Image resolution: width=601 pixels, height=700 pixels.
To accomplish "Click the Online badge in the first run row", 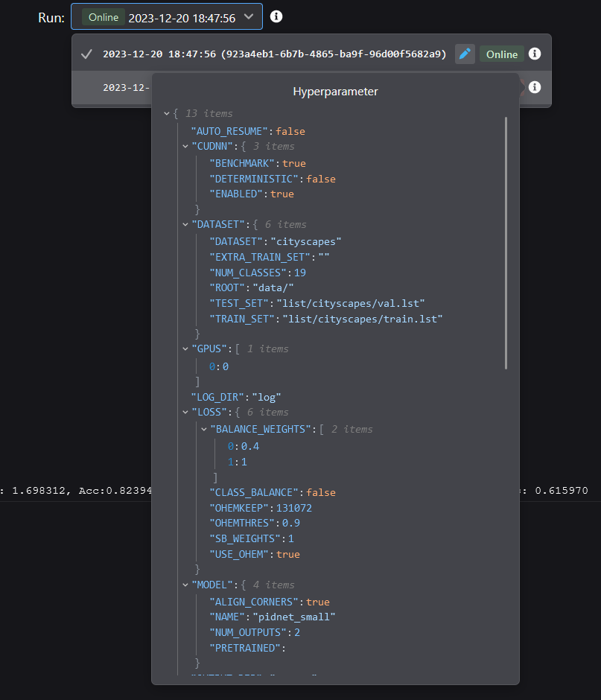I will click(x=502, y=54).
